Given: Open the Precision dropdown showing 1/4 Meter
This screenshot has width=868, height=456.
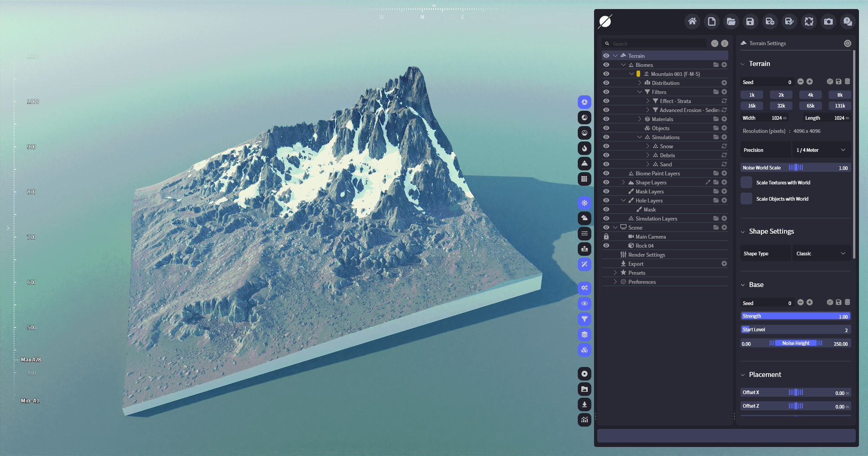Looking at the screenshot, I should point(821,150).
